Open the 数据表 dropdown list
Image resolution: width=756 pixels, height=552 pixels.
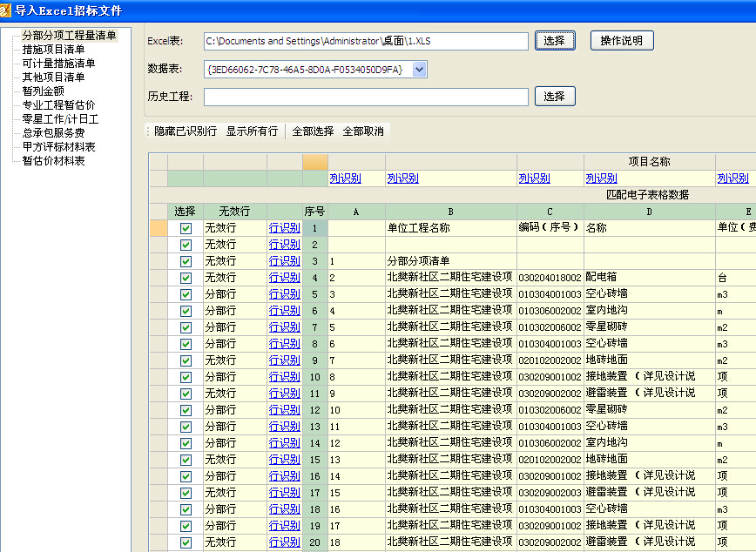[419, 70]
